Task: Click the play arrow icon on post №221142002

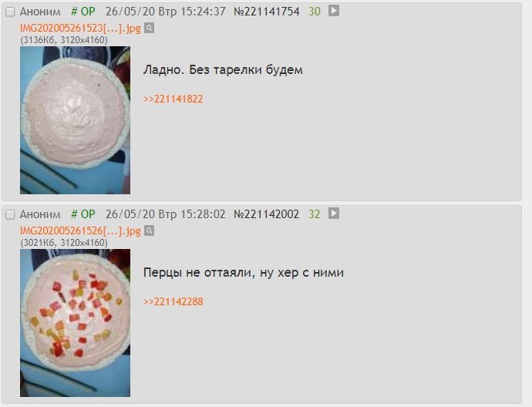Action: pos(334,214)
